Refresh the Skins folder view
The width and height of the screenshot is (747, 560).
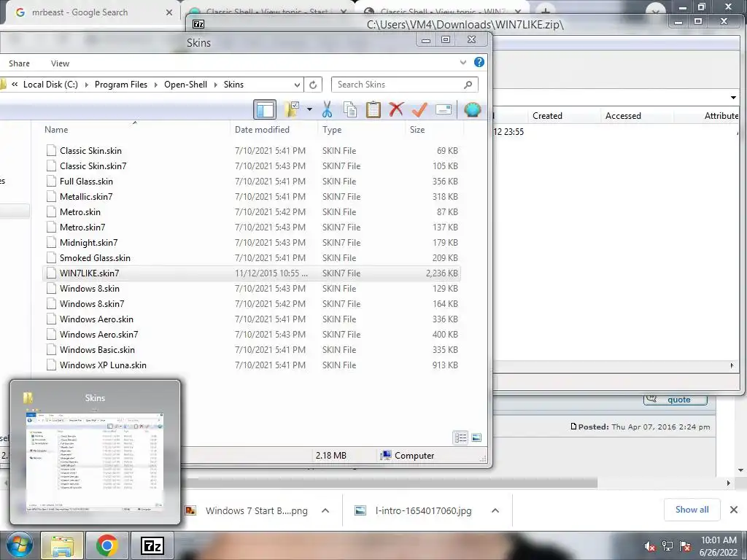tap(313, 85)
